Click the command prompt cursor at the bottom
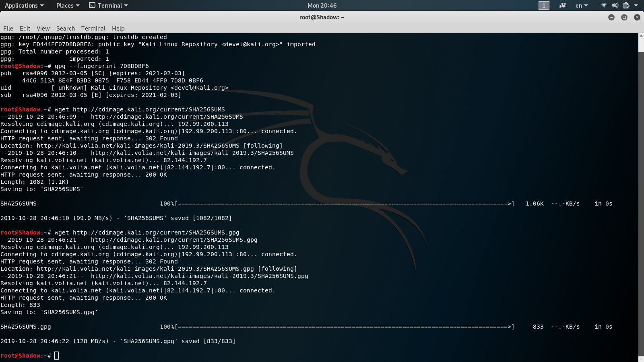Screen dimensions: 644x362 coord(57,356)
